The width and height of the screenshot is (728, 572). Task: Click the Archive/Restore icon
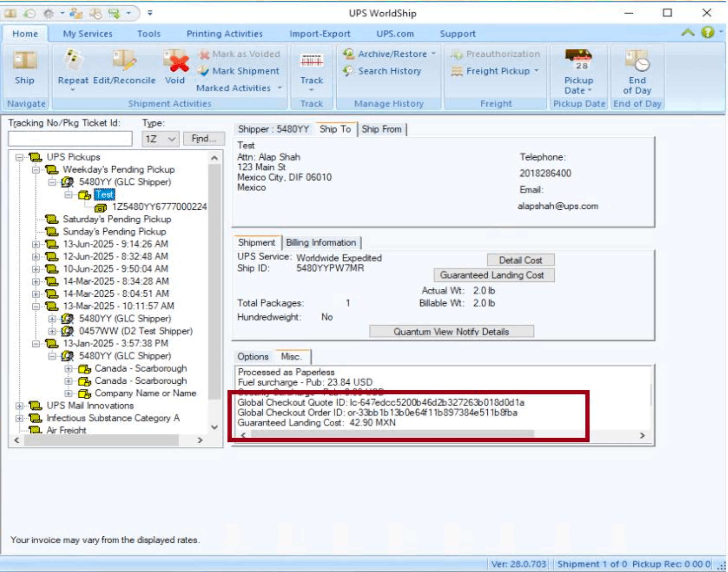(x=348, y=54)
